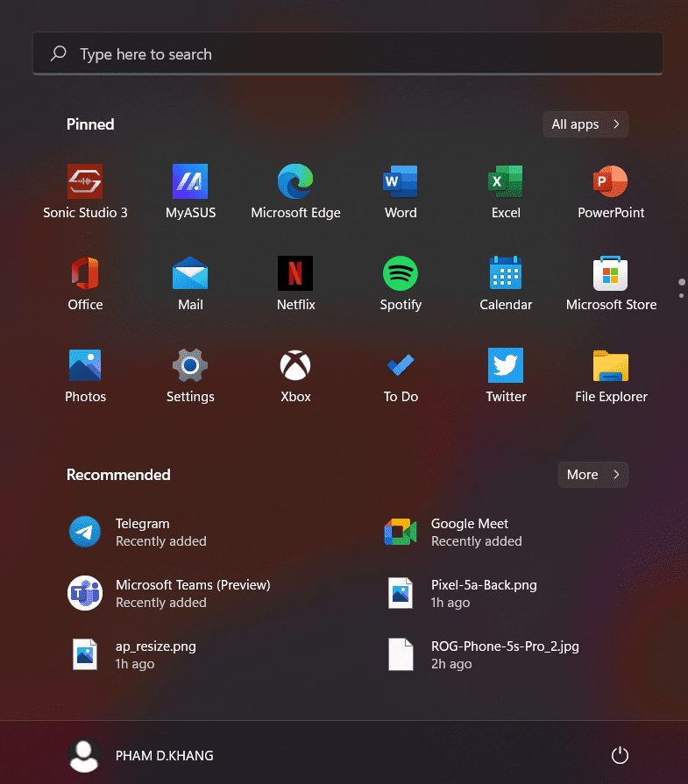
Task: Show More recommended items
Action: [x=593, y=475]
